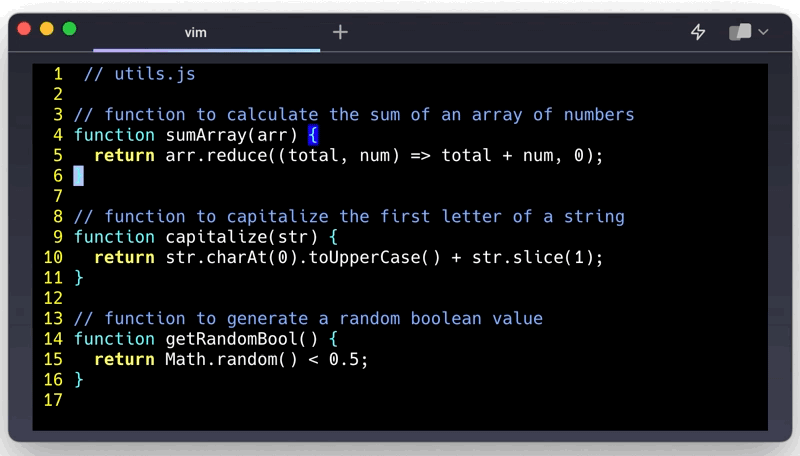Screen dimensions: 800x456
Task: Expand the chevron beside the layout icon
Action: tap(764, 32)
